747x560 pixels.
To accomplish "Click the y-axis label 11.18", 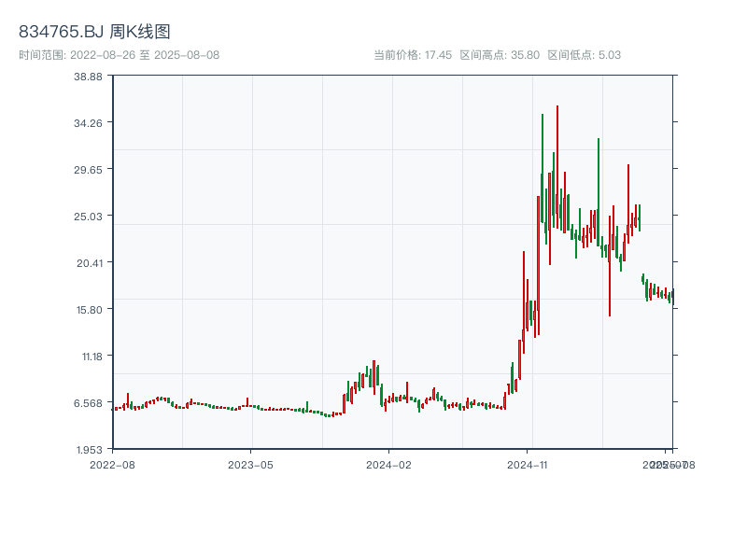I will [x=92, y=357].
